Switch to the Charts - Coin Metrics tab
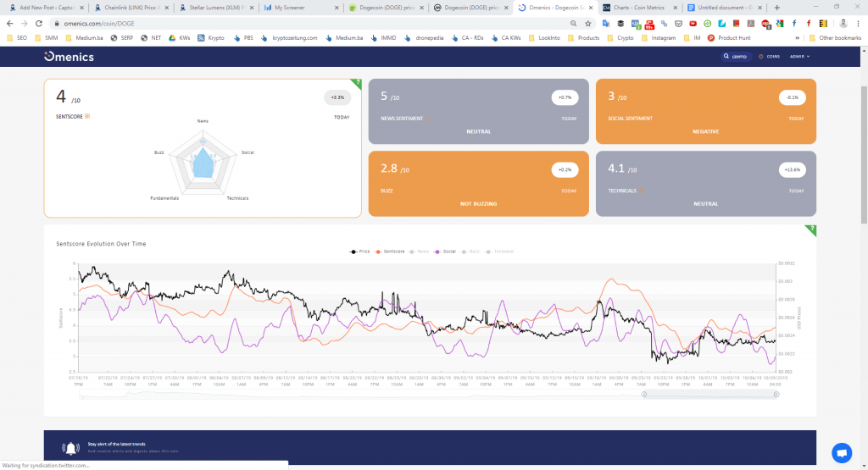 pyautogui.click(x=641, y=8)
